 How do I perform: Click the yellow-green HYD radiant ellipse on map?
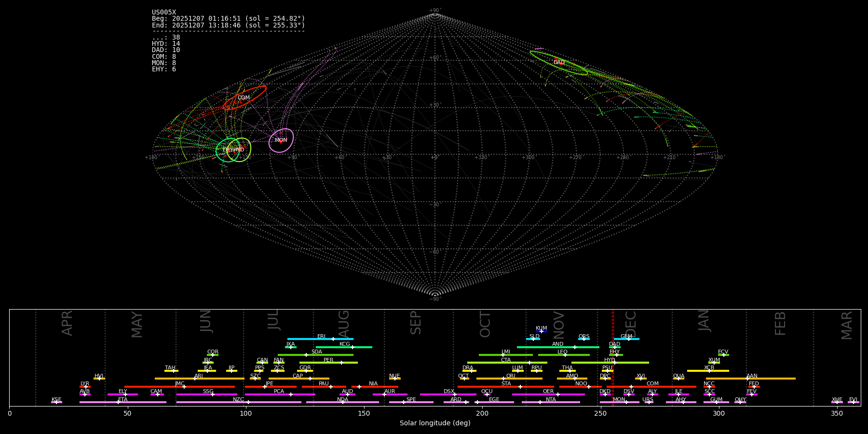point(240,149)
